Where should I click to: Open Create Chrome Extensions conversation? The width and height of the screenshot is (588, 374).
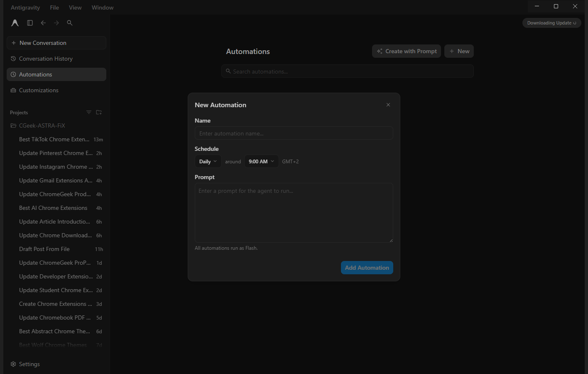tap(56, 304)
